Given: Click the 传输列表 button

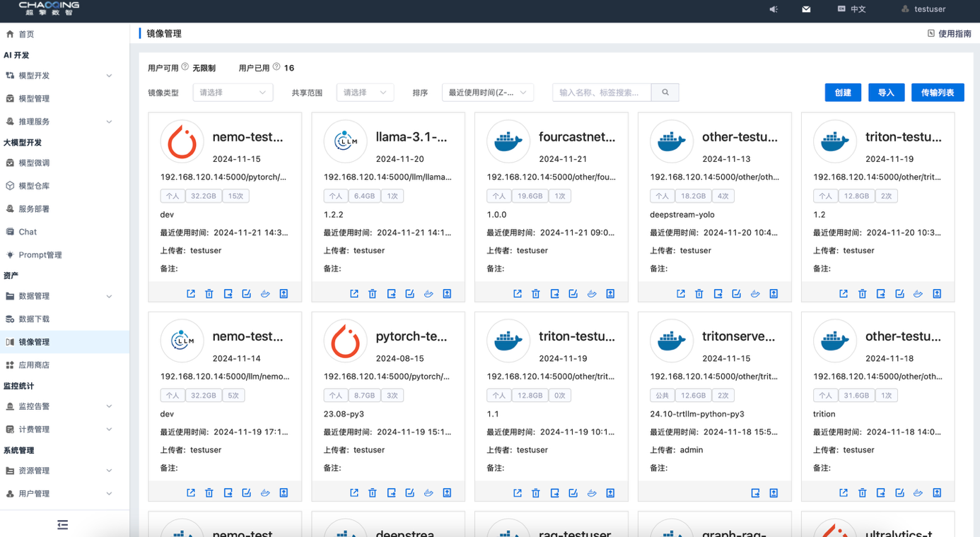Looking at the screenshot, I should tap(938, 93).
